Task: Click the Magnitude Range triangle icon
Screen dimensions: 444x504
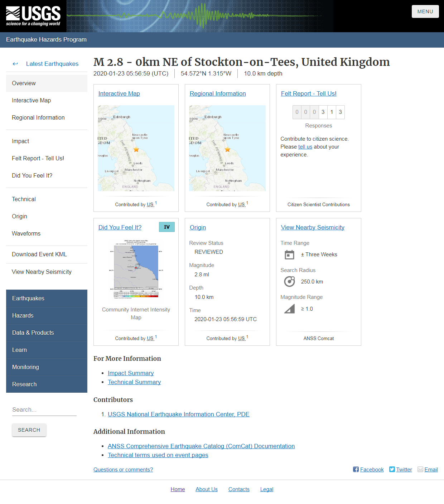Action: (289, 309)
